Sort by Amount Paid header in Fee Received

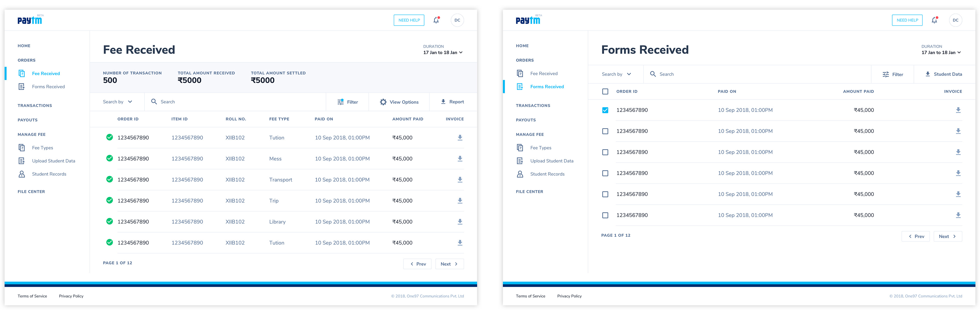coord(408,119)
